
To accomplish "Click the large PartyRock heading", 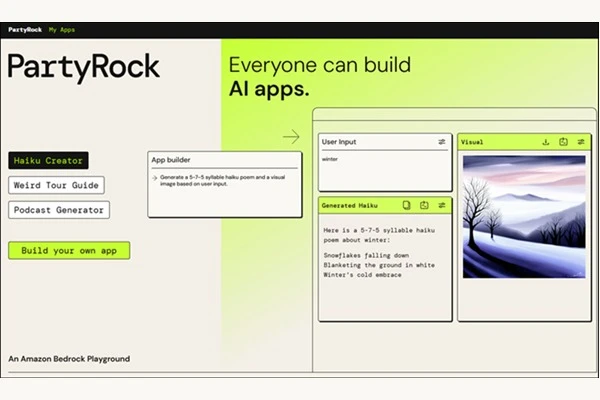I will coord(83,67).
